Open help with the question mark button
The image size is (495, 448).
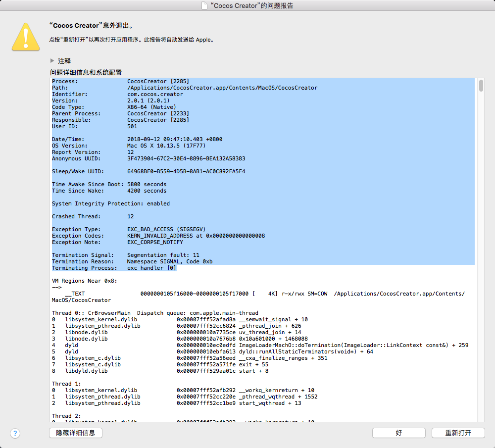pyautogui.click(x=15, y=433)
